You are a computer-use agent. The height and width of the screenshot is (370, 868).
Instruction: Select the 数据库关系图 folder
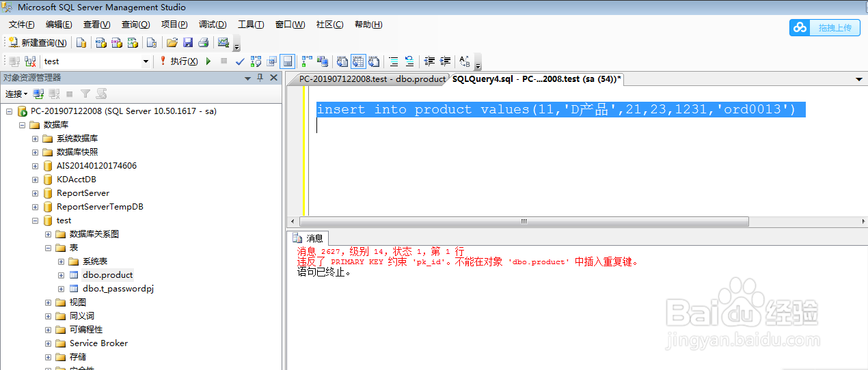click(x=94, y=234)
